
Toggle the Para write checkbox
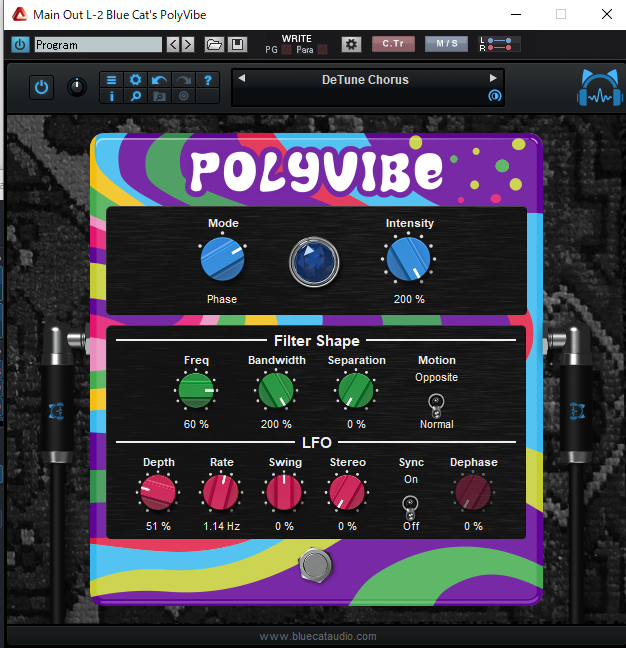(x=323, y=50)
